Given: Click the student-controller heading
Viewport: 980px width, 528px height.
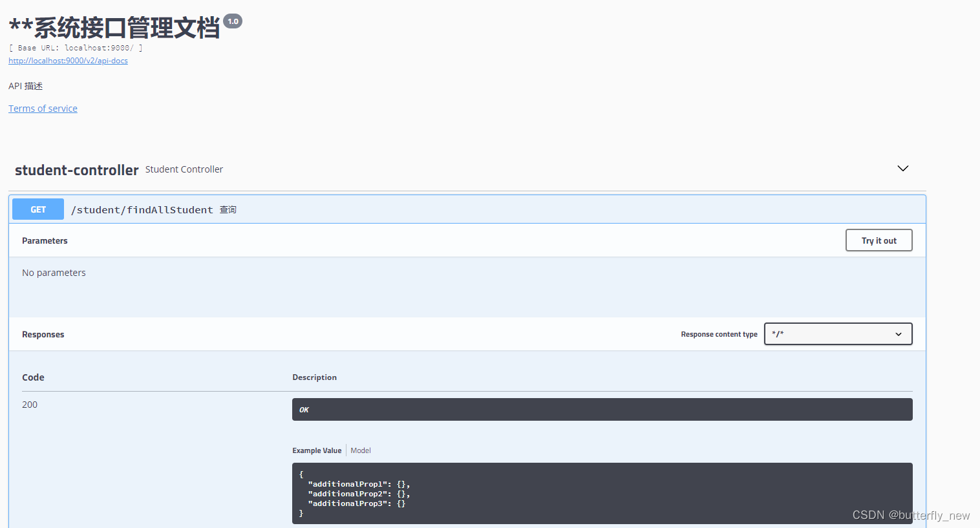Looking at the screenshot, I should point(76,170).
